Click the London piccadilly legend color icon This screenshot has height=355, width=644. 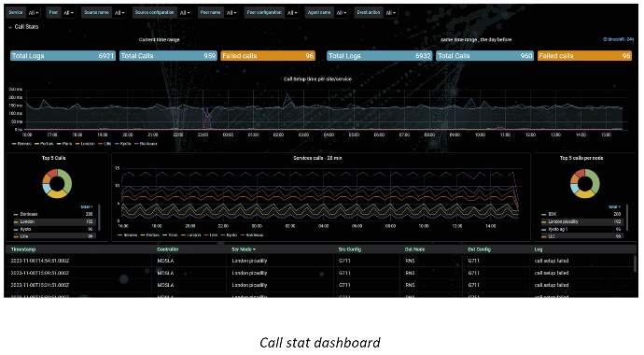pyautogui.click(x=544, y=222)
